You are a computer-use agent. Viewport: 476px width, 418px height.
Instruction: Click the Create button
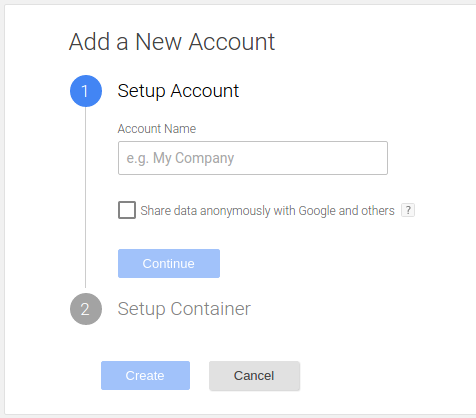point(145,375)
